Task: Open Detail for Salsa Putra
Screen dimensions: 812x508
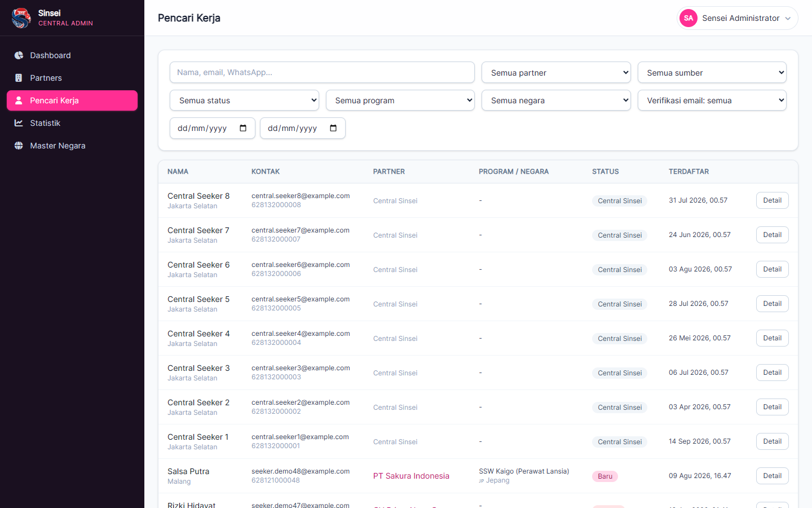Action: coord(772,476)
